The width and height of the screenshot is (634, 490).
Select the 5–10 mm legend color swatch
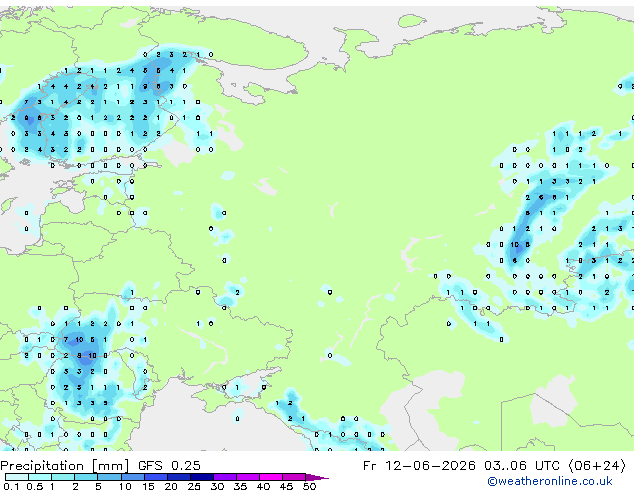click(x=109, y=477)
